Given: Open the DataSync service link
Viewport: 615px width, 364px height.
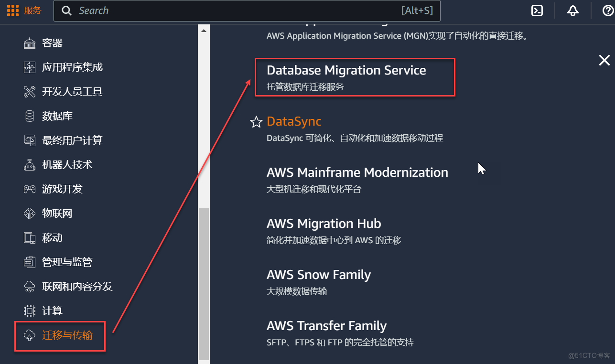Looking at the screenshot, I should tap(294, 121).
